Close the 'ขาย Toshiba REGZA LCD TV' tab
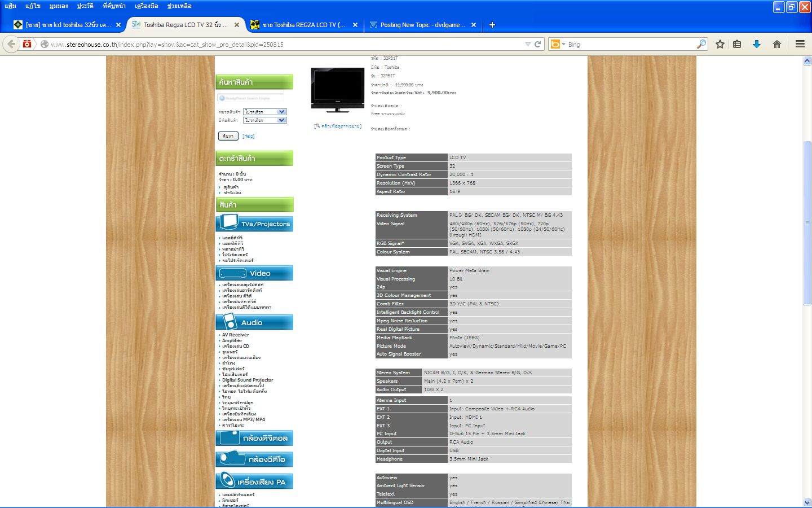 355,25
